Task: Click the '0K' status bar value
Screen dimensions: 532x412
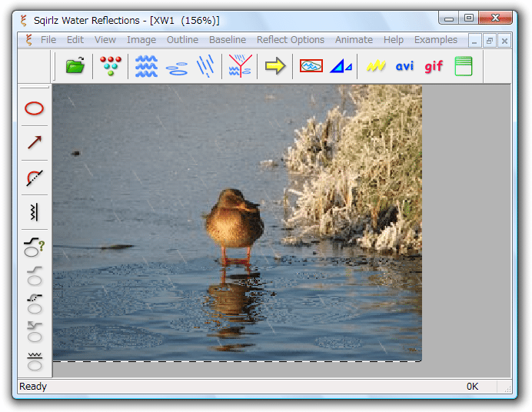Action: pos(472,386)
